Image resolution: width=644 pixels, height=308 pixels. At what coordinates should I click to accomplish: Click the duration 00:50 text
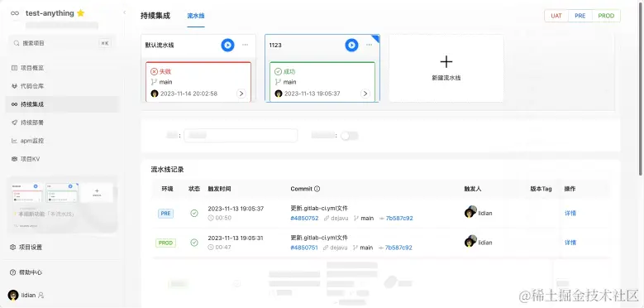point(223,219)
